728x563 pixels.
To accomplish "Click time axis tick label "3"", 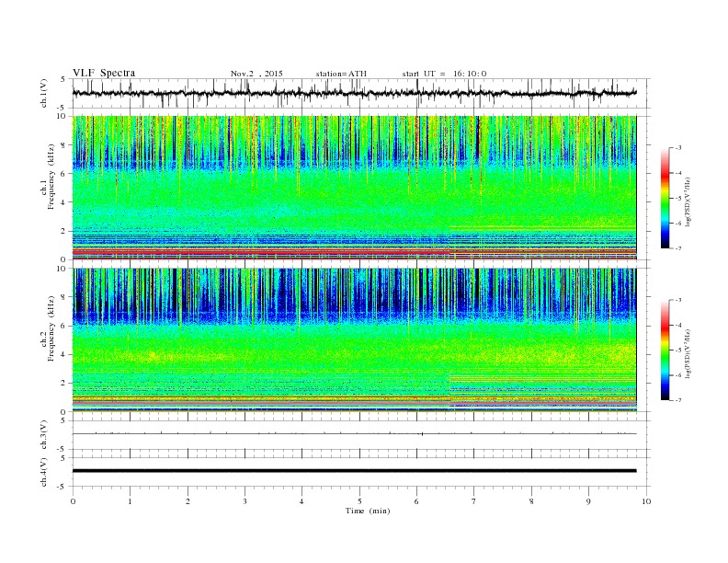I will 245,501.
